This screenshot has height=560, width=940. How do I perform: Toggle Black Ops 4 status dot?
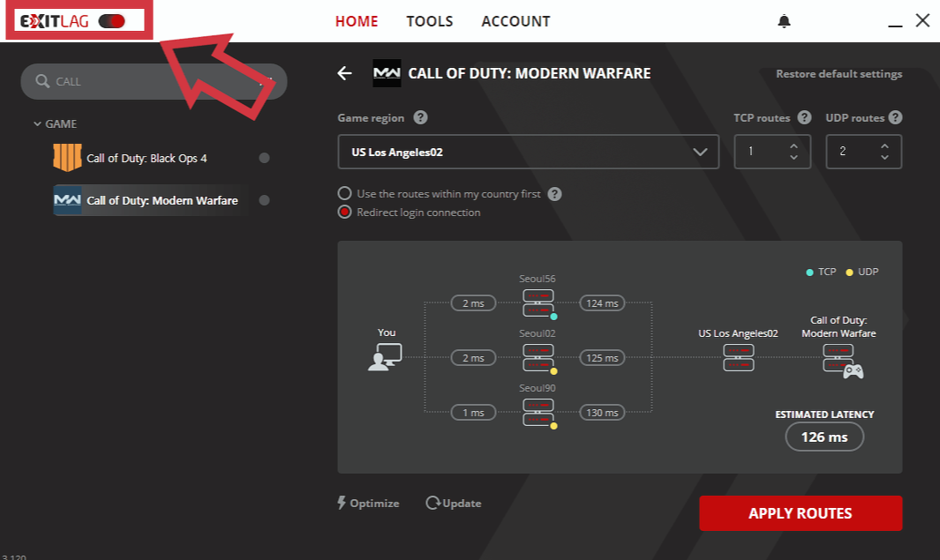265,158
